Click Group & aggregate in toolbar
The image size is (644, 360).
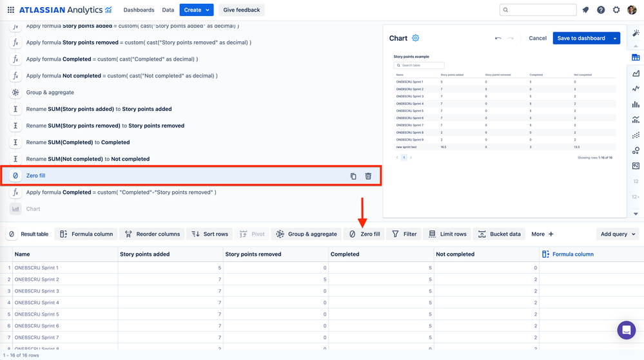tap(307, 234)
